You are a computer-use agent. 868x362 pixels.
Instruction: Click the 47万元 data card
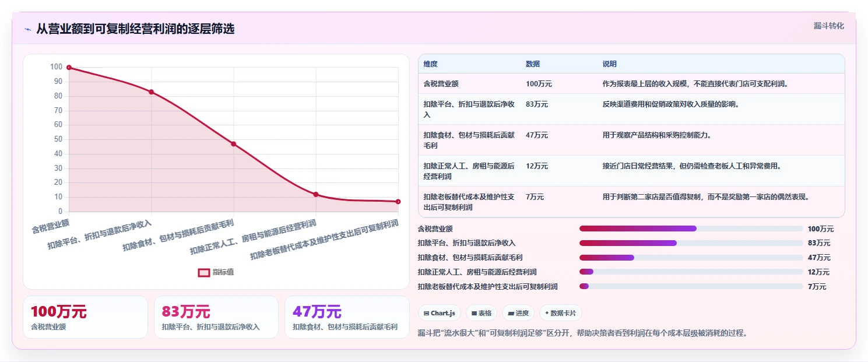pos(347,317)
